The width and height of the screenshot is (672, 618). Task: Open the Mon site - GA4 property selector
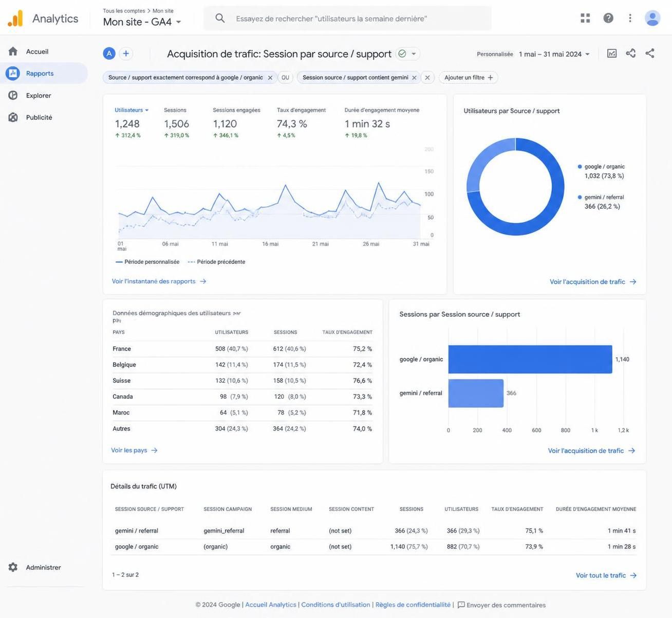(x=142, y=22)
